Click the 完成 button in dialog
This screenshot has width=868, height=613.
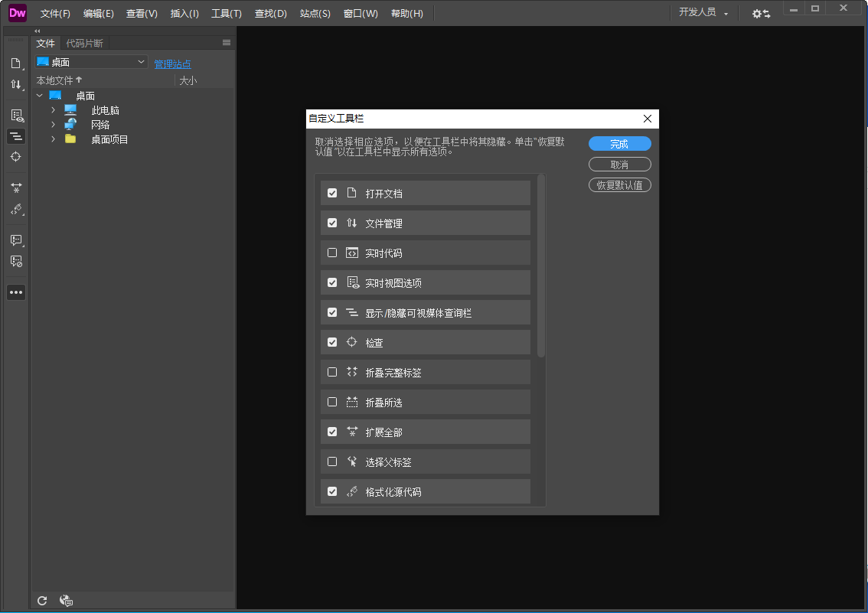(619, 144)
